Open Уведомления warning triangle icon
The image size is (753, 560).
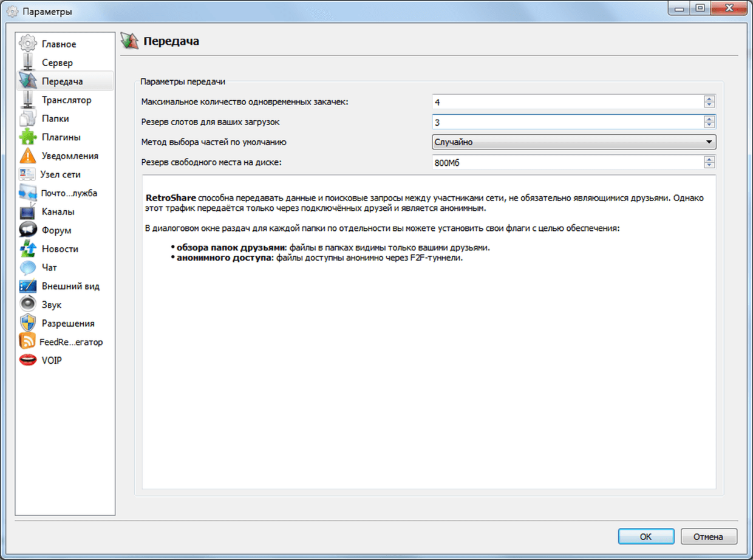[x=28, y=156]
